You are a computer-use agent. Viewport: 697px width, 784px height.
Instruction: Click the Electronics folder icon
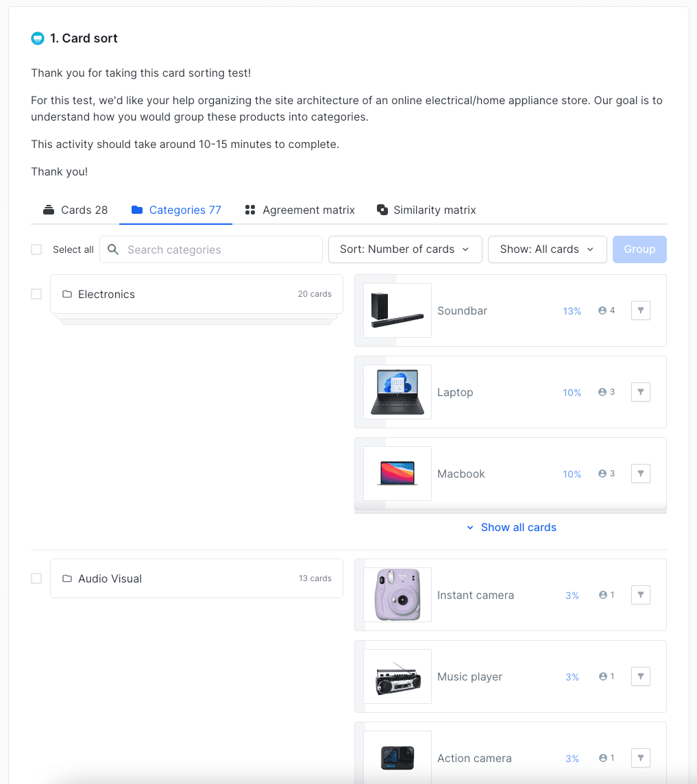(x=67, y=294)
